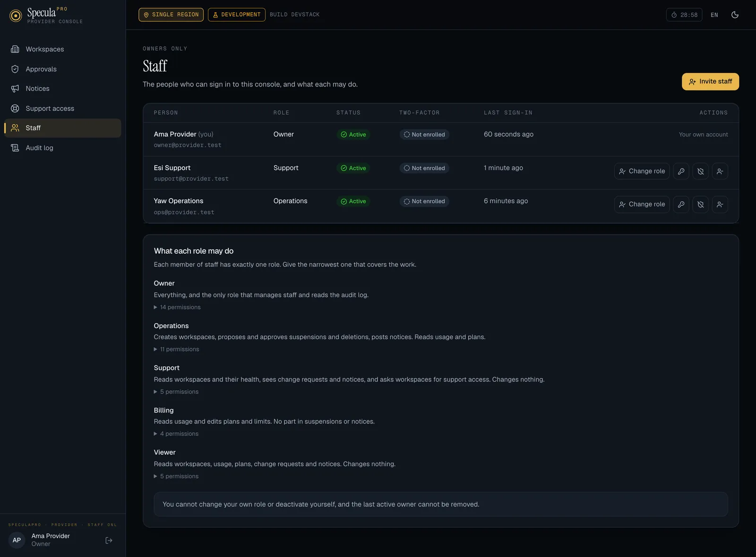Open Workspaces from the sidebar
Image resolution: width=756 pixels, height=557 pixels.
[x=62, y=49]
